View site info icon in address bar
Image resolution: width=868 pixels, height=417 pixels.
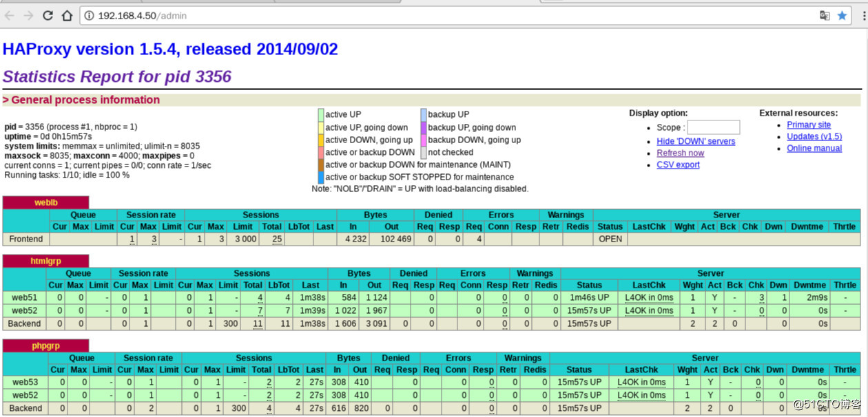pyautogui.click(x=89, y=15)
